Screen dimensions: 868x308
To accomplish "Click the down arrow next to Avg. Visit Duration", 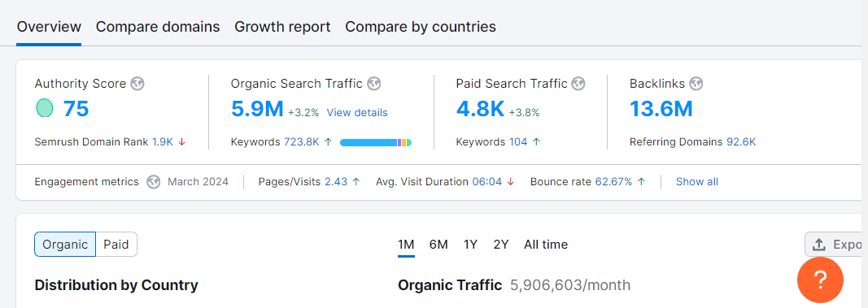I will point(510,182).
